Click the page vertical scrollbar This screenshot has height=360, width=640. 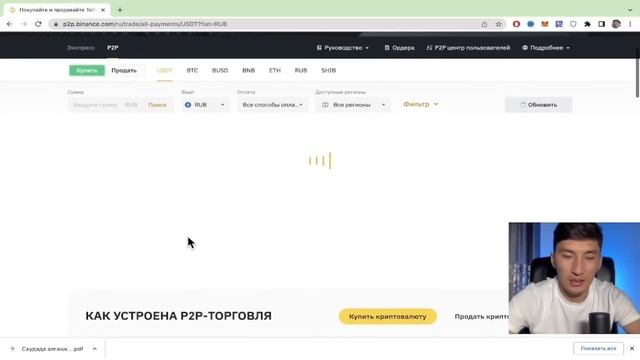coord(637,73)
